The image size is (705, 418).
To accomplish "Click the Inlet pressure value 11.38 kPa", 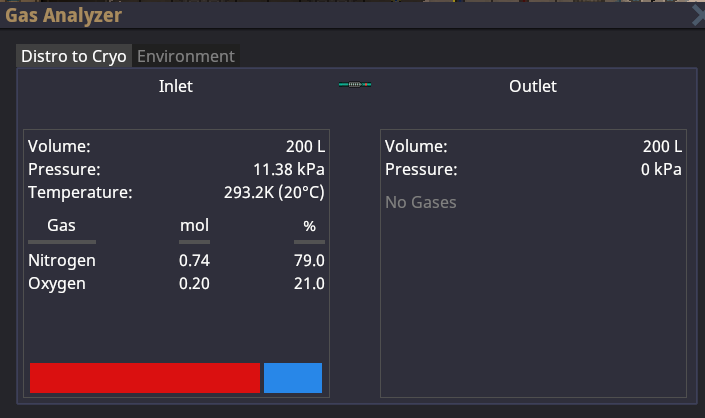I will pos(289,169).
